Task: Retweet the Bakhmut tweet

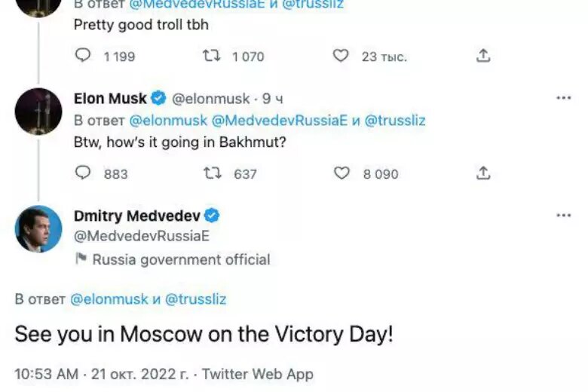Action: (213, 173)
